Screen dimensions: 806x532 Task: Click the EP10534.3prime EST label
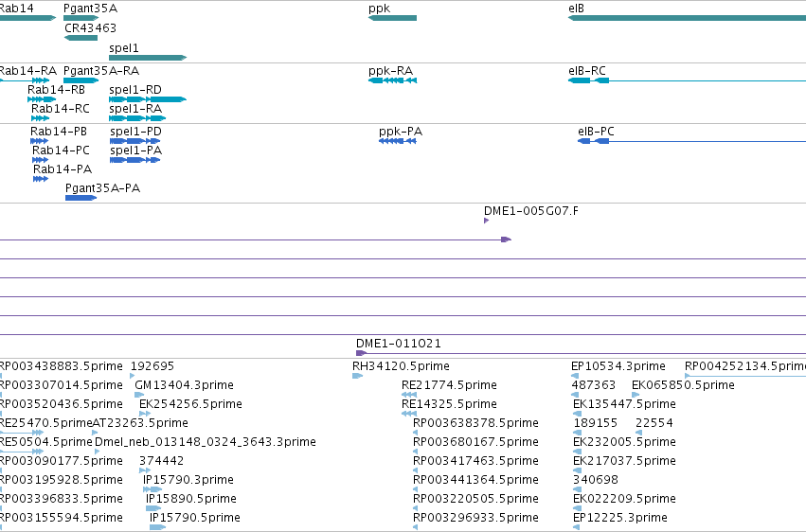618,365
